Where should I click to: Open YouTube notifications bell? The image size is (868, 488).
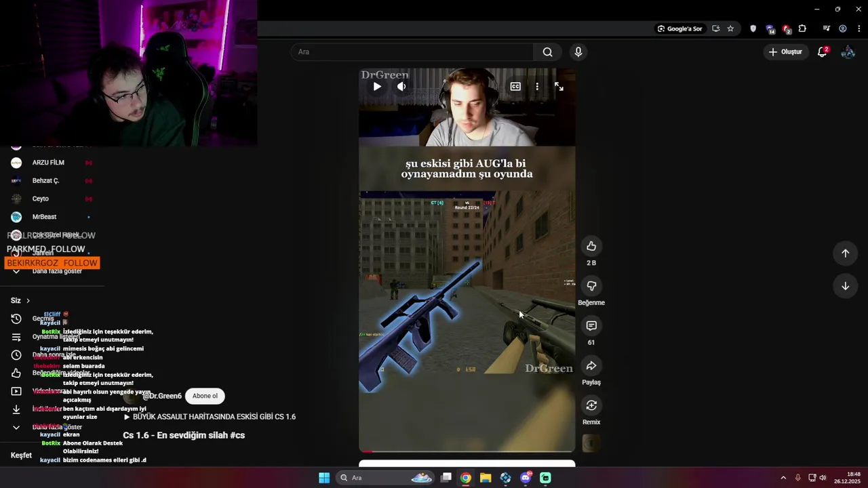click(x=822, y=52)
